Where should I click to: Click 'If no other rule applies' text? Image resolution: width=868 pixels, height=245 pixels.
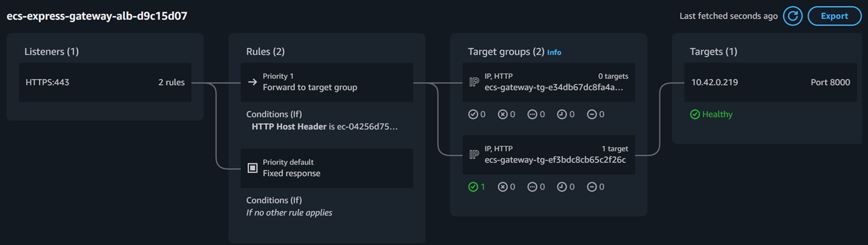289,213
